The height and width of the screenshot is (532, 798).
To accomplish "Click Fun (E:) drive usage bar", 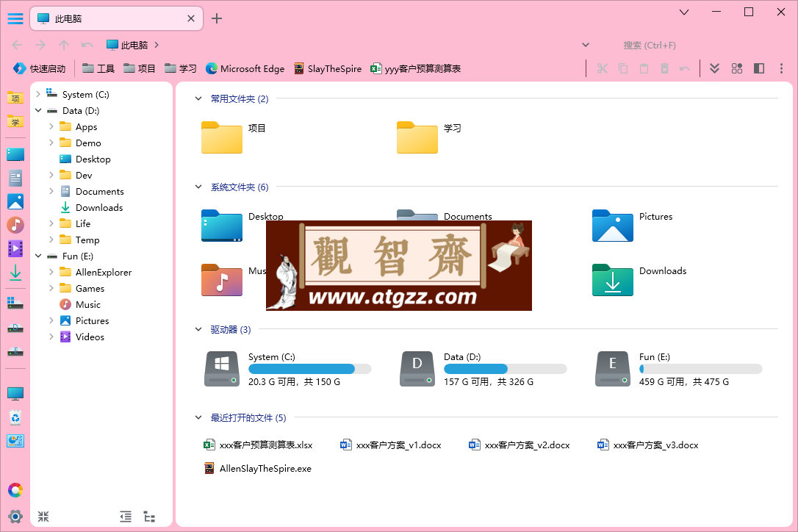I will pos(701,369).
